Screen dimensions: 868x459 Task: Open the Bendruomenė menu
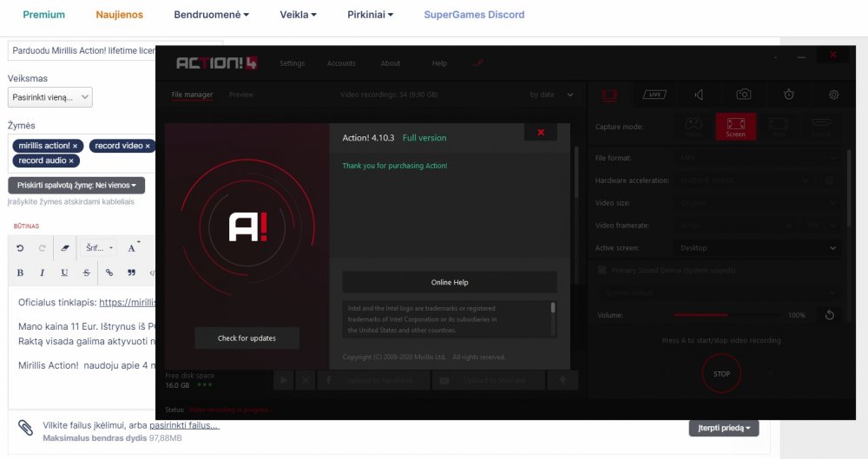(x=212, y=15)
